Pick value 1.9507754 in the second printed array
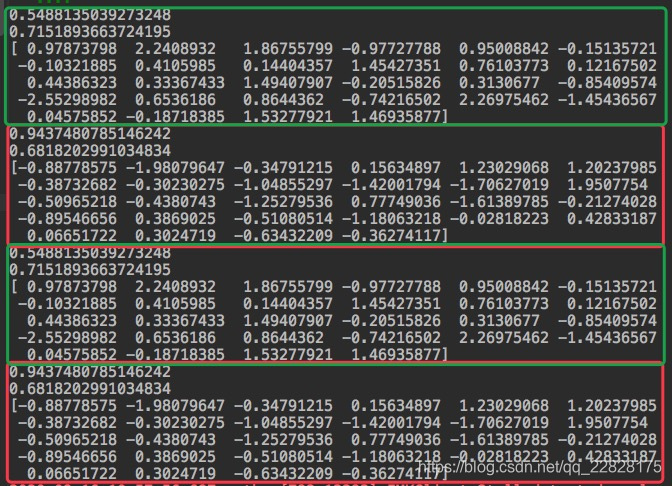The image size is (672, 486). [607, 185]
